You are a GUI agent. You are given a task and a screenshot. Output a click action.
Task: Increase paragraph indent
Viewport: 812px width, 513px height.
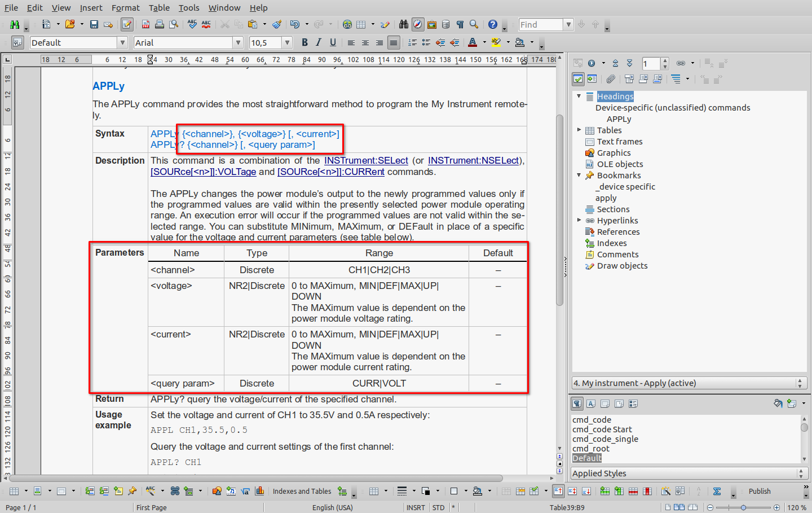tap(454, 42)
